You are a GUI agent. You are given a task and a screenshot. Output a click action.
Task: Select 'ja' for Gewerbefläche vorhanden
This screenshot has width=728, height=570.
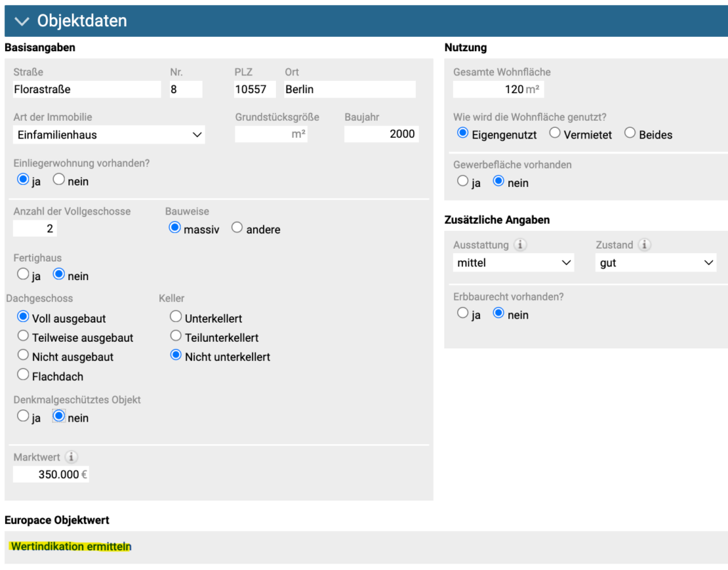click(463, 182)
